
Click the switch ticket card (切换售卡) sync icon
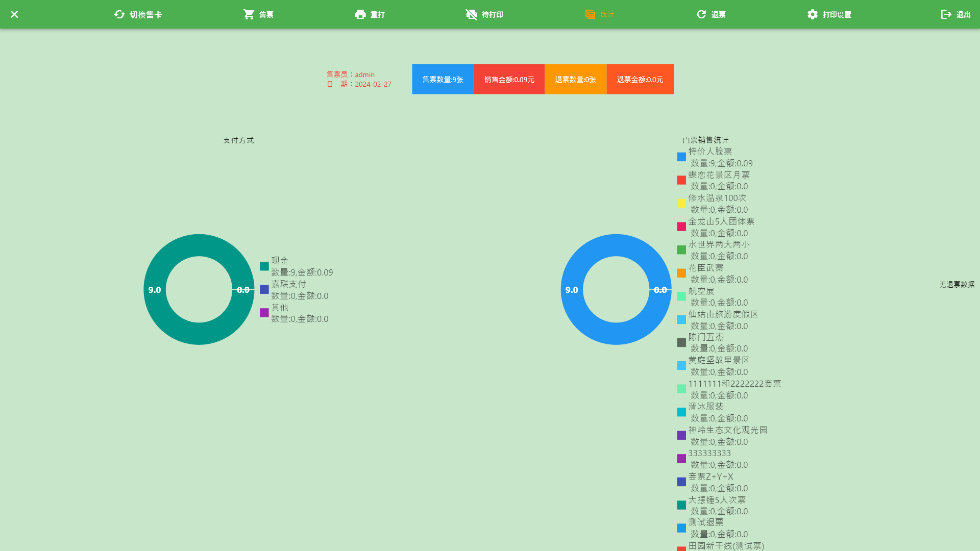(x=119, y=14)
